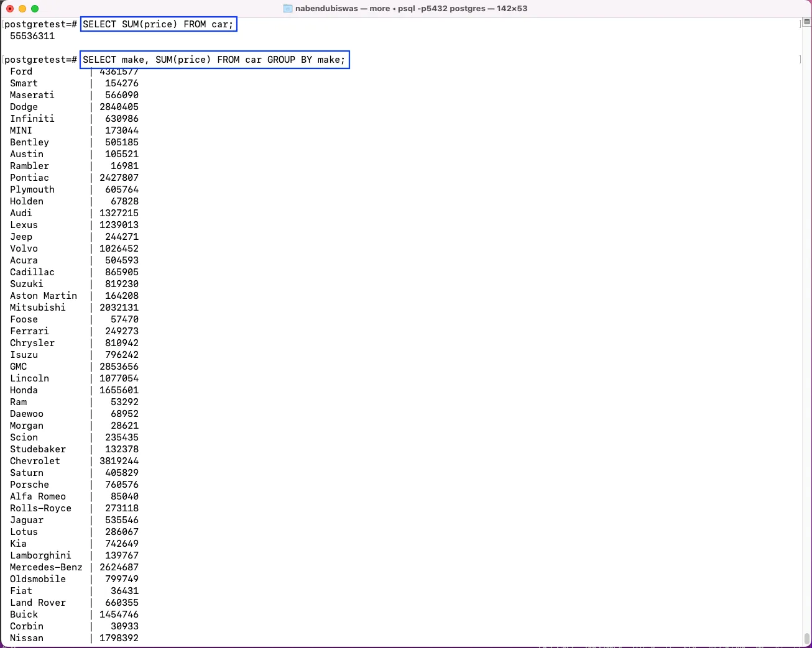Click the Porsche sum value 760576
812x648 pixels.
122,485
